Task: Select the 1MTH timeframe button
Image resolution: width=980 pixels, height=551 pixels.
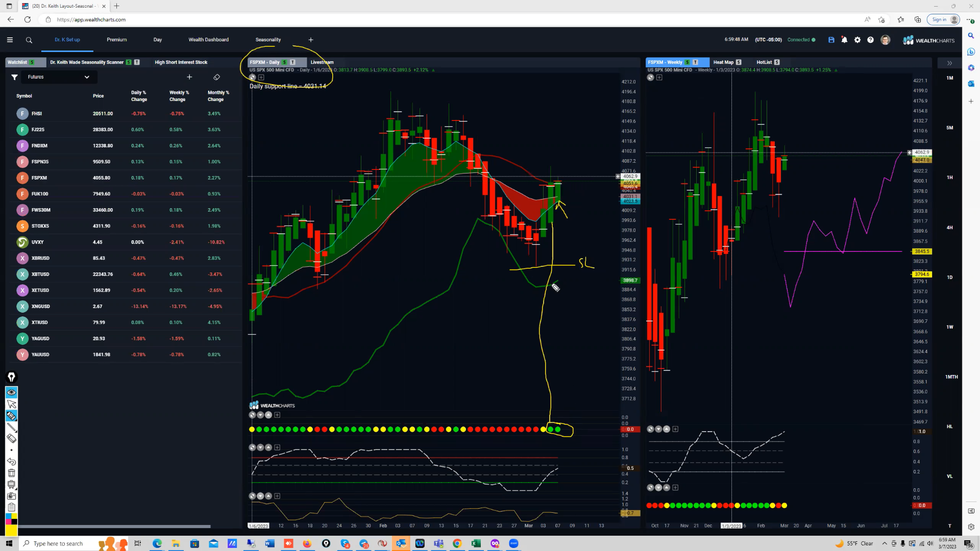Action: click(x=951, y=377)
